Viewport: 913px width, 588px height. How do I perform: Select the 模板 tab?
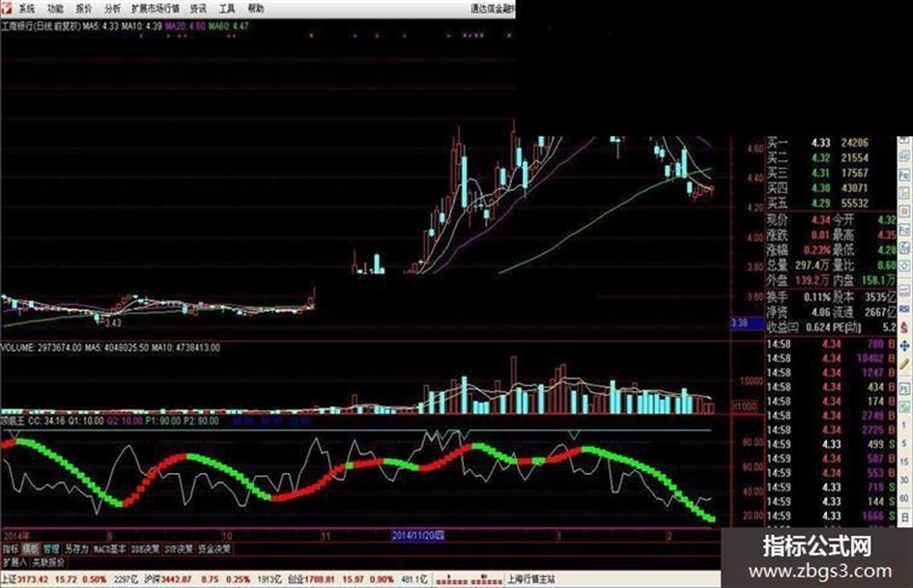coord(31,548)
